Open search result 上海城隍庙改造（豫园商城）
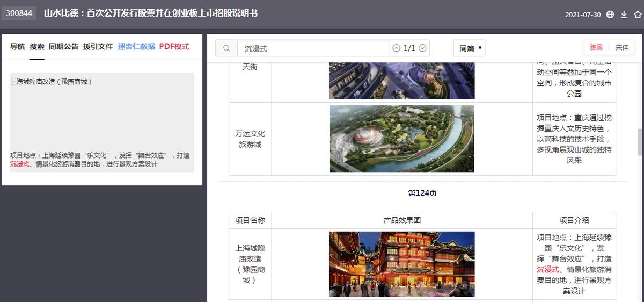Viewport: 644px width, 302px height. (x=52, y=82)
